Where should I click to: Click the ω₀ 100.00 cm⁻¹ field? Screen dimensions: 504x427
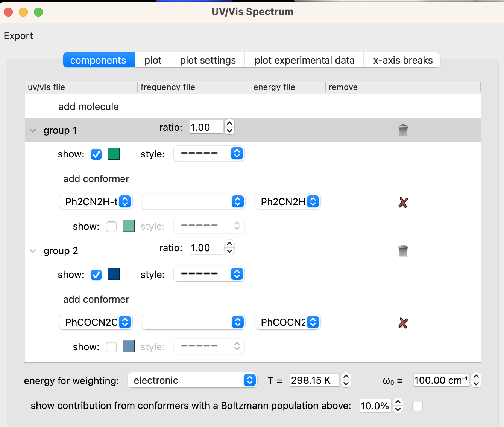[x=442, y=380]
